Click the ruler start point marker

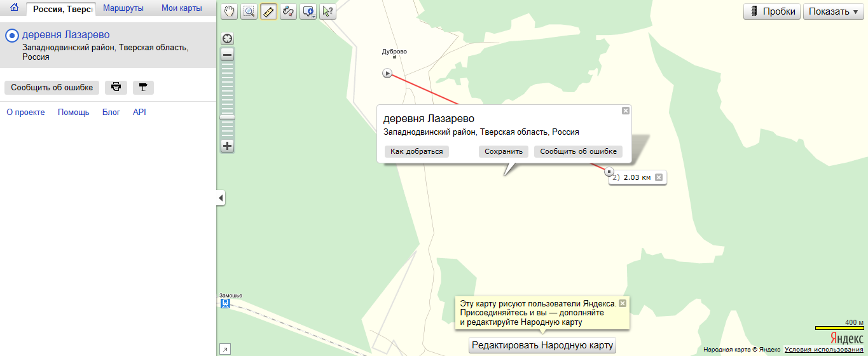(387, 73)
